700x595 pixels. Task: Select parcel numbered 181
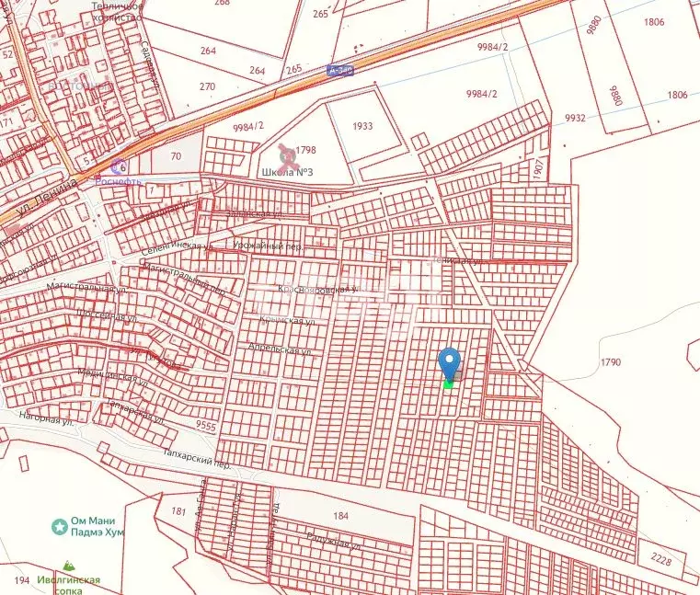tap(178, 509)
